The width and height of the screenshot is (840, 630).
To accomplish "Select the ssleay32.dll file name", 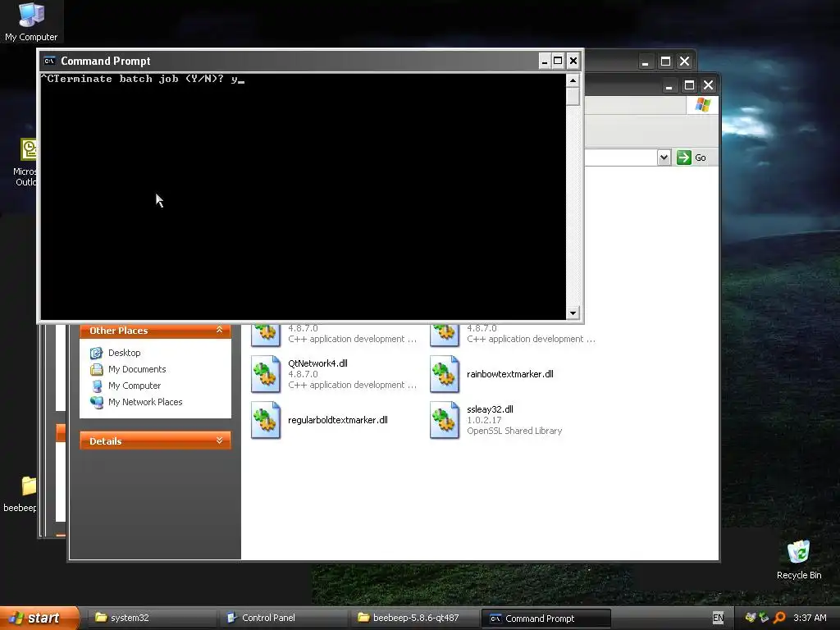I will 490,409.
